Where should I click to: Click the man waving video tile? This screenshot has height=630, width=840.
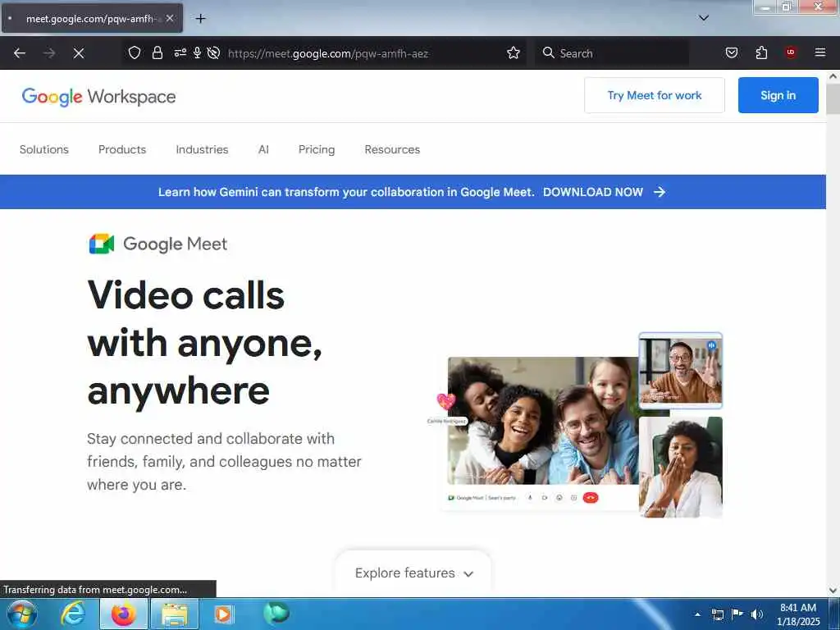pos(680,371)
